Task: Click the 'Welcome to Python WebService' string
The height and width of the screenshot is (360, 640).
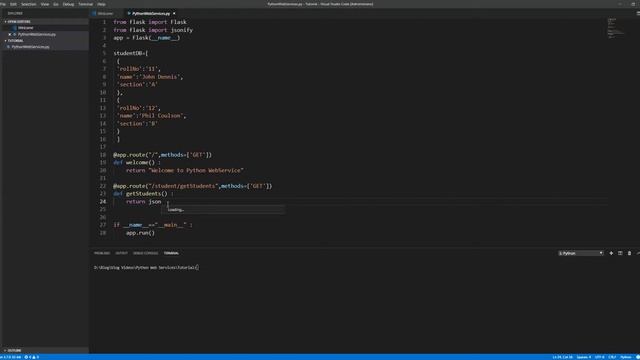Action: [196, 170]
